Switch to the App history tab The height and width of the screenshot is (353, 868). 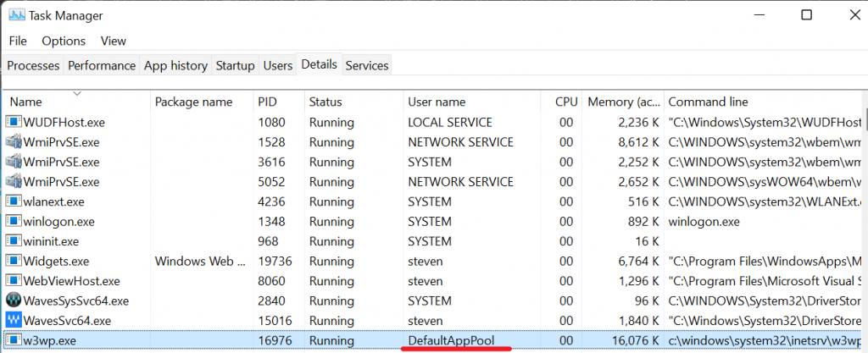[175, 65]
